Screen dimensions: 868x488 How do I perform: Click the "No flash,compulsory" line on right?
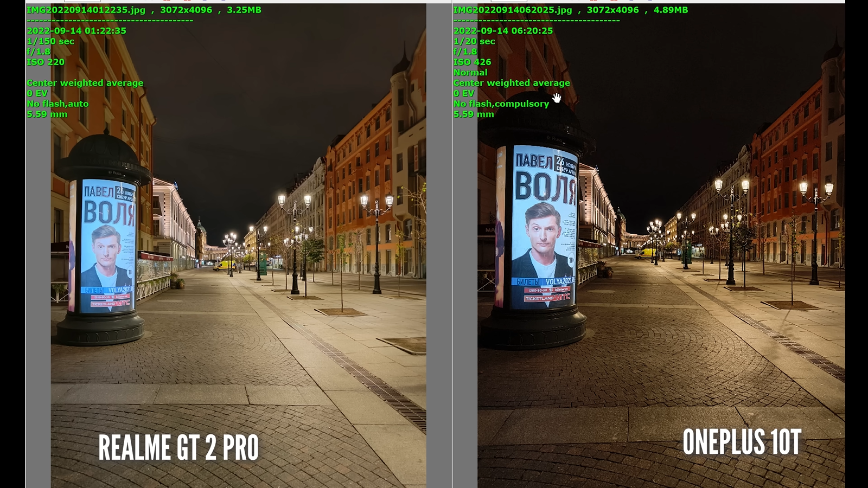pos(501,104)
